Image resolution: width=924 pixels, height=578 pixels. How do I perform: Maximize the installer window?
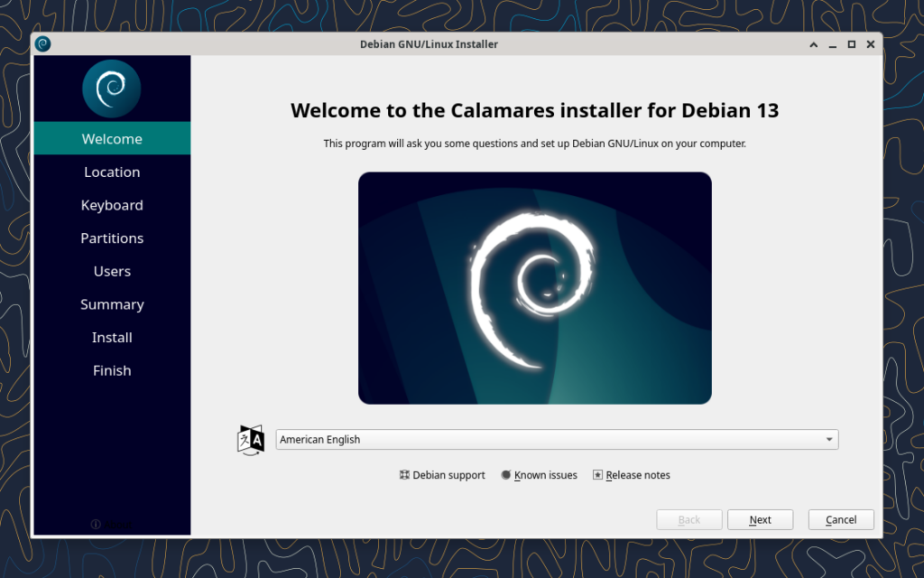point(852,44)
